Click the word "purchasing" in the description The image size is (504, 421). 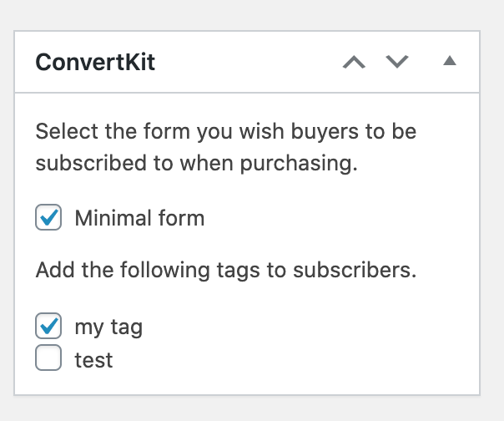305,163
